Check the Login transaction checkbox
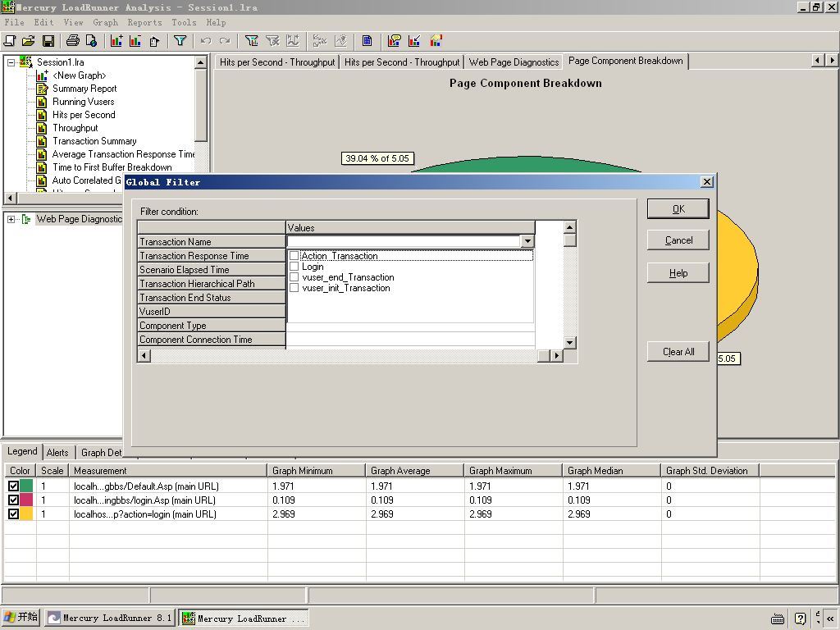 [x=294, y=267]
